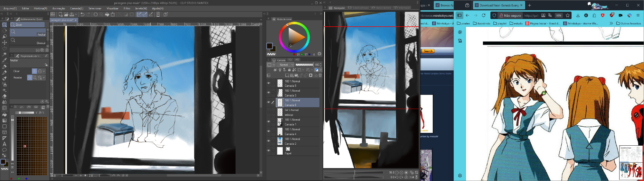Open the browser downloads icon
This screenshot has width=644, height=181.
point(578,15)
